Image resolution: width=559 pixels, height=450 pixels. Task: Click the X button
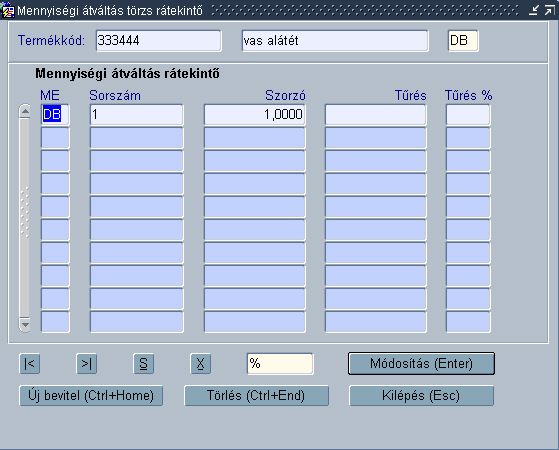point(201,364)
